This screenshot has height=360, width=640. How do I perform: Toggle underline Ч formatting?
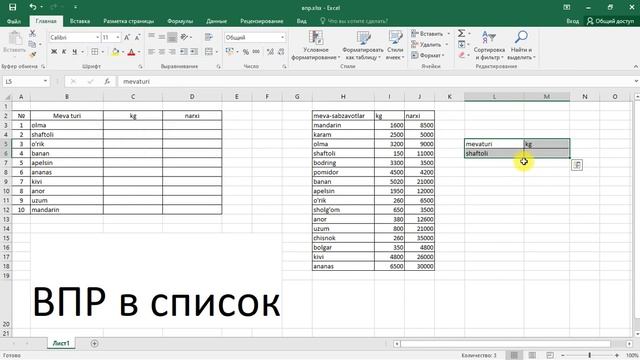(x=75, y=52)
